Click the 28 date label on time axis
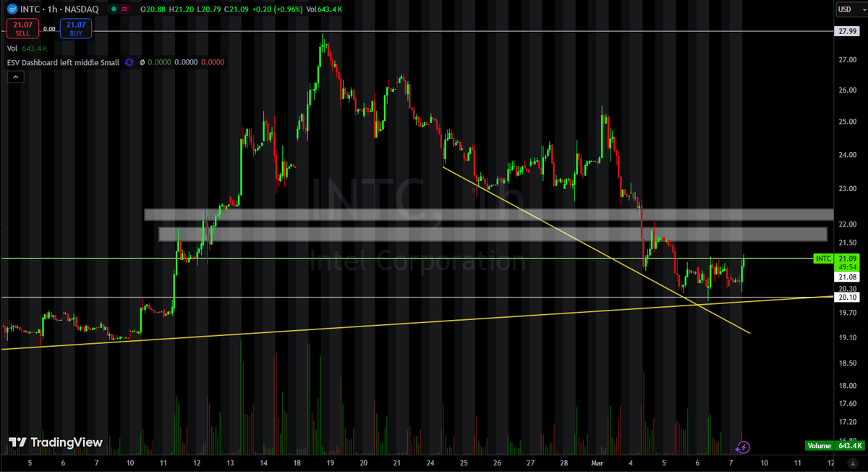The height and width of the screenshot is (472, 868). point(563,463)
